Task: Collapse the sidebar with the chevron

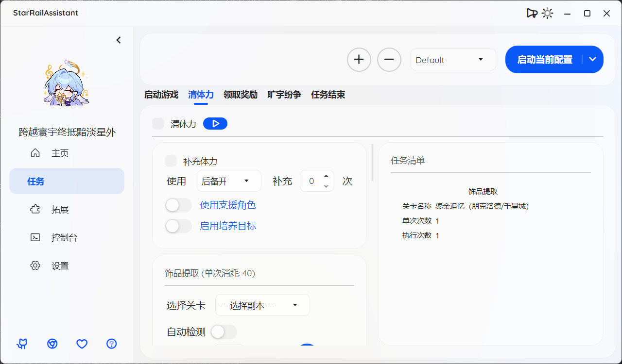Action: (119, 40)
